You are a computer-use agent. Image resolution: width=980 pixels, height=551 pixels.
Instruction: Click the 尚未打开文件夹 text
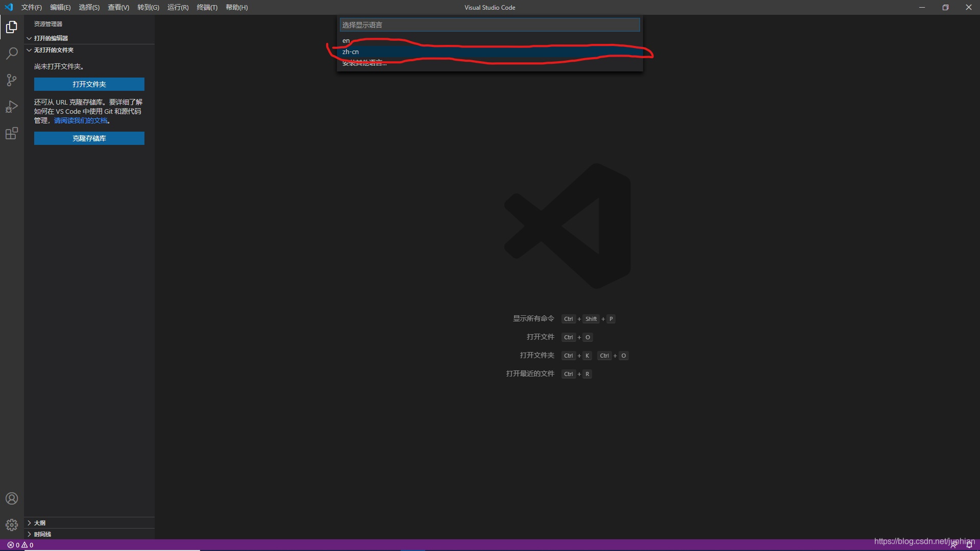click(59, 67)
